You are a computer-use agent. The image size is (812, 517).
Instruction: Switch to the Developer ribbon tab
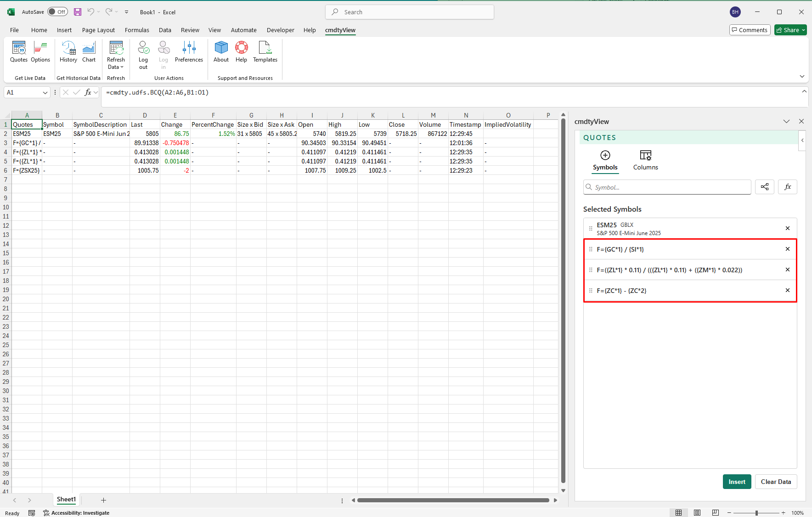[280, 30]
